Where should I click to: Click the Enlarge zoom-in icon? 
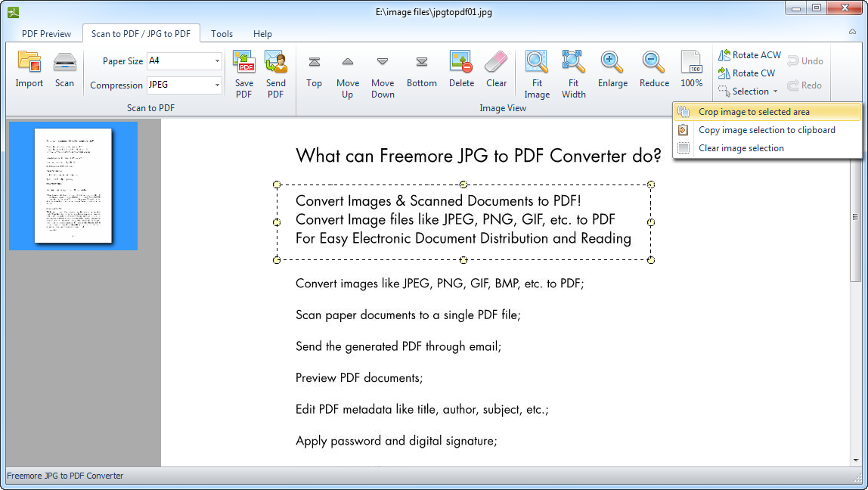612,62
